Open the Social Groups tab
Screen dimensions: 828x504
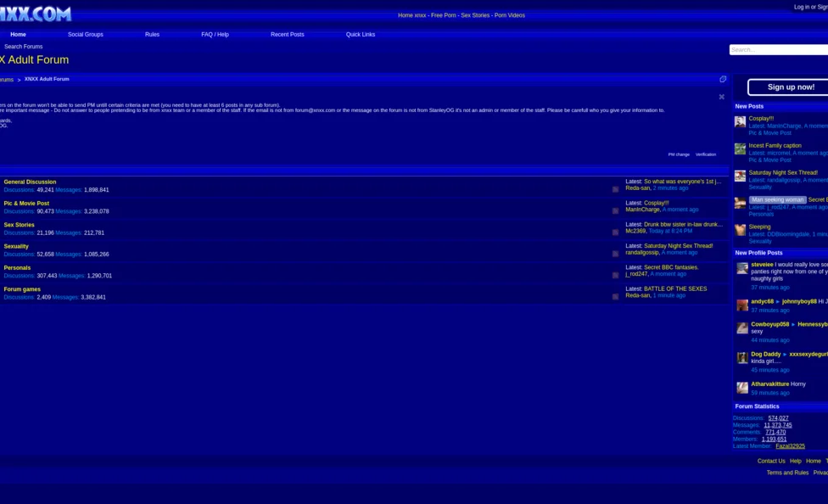[x=86, y=34]
